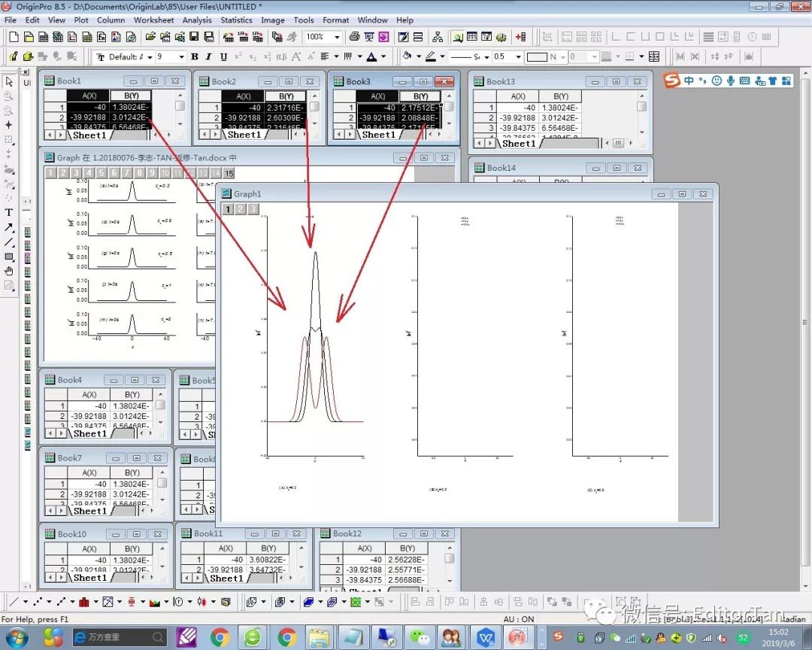Toggle Italic text formatting

(x=209, y=56)
